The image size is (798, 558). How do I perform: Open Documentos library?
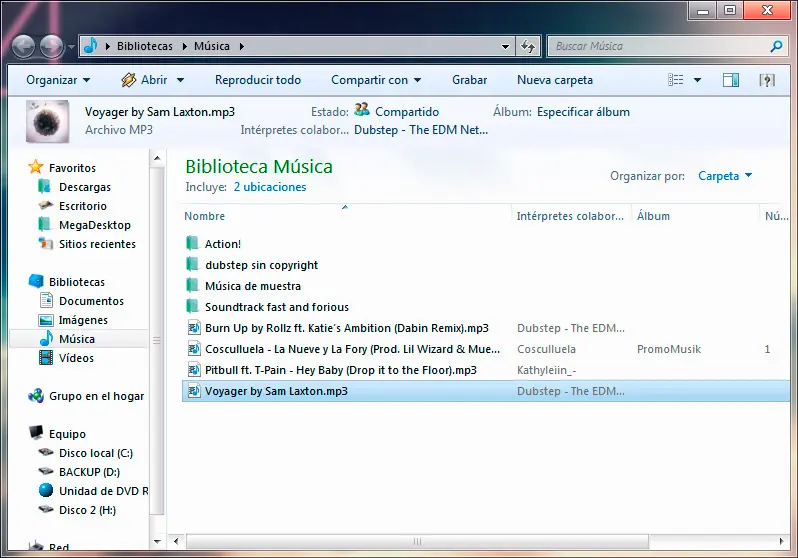click(91, 301)
